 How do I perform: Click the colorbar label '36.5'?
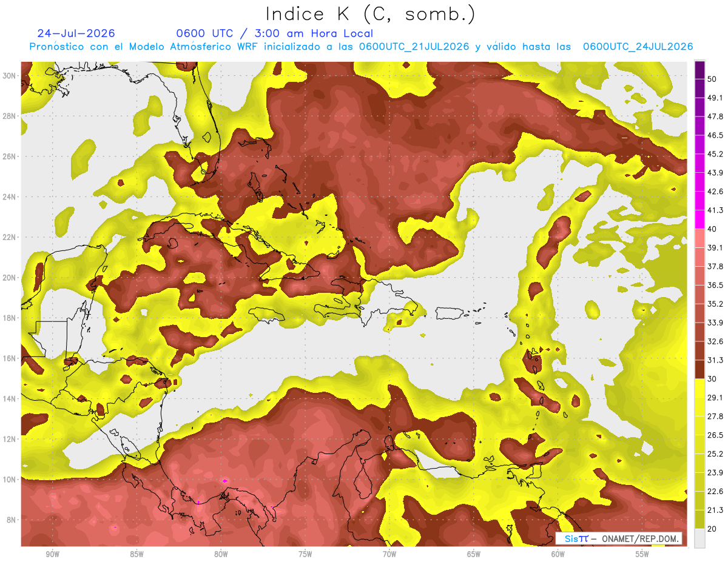(715, 285)
